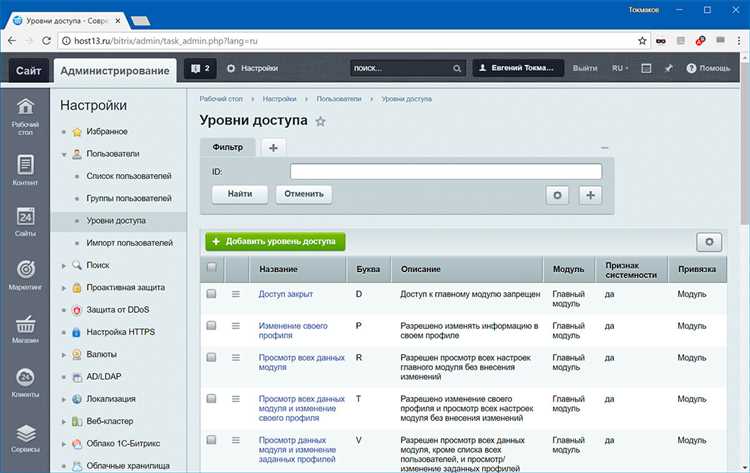This screenshot has height=473, width=750.
Task: Click the Отменить button
Action: 304,194
